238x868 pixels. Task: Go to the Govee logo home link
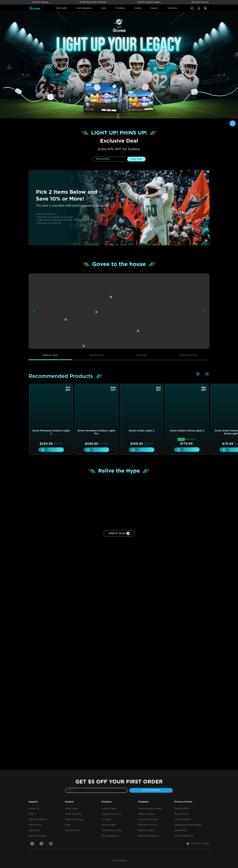(x=35, y=8)
